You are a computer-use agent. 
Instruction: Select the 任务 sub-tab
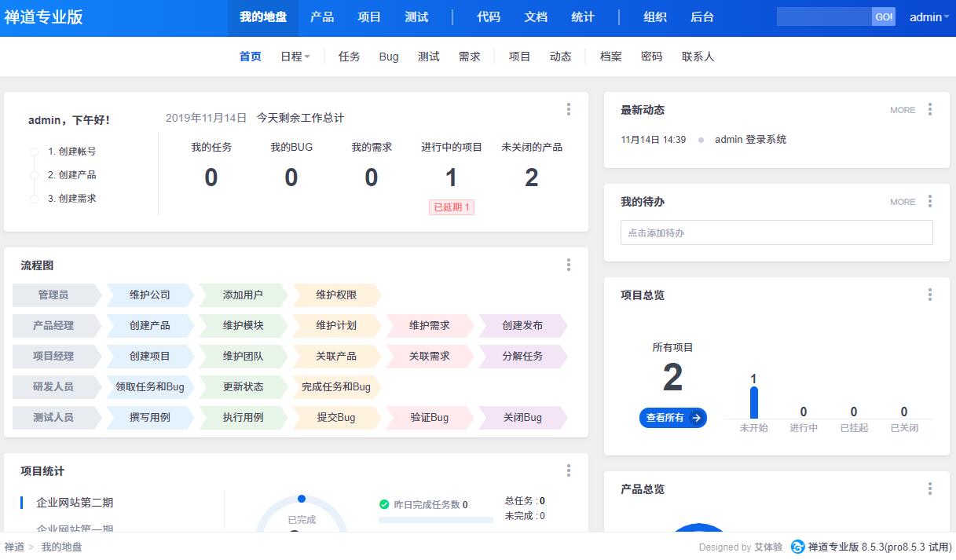tap(350, 57)
